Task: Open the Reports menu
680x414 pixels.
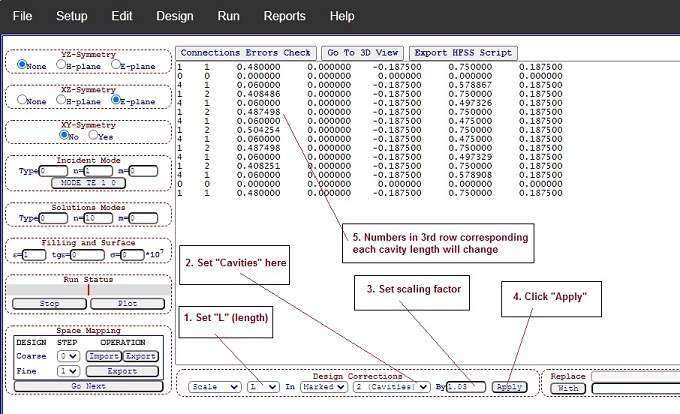Action: (285, 16)
